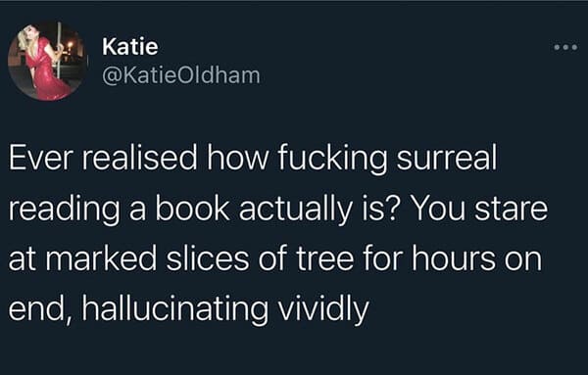Screen dimensions: 588x375
Task: Click the word 'reading' in the tweet
Action: 64,210
